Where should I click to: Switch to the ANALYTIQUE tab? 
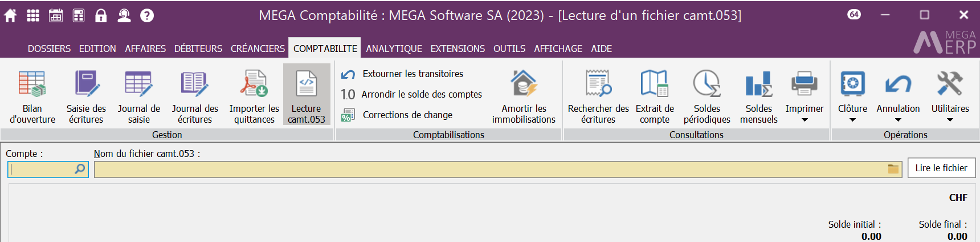point(394,49)
